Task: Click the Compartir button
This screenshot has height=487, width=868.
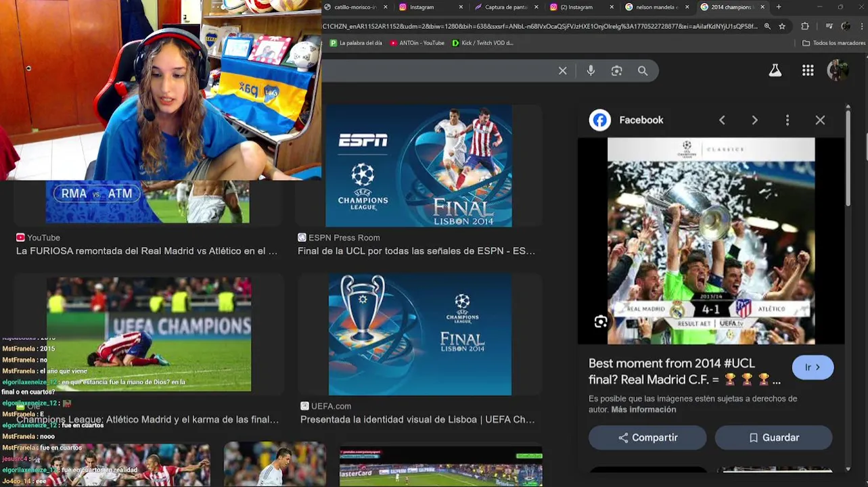Action: pyautogui.click(x=647, y=438)
